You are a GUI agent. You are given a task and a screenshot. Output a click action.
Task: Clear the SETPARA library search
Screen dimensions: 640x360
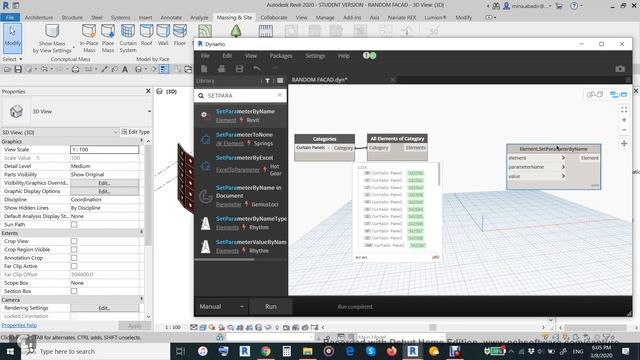point(280,95)
